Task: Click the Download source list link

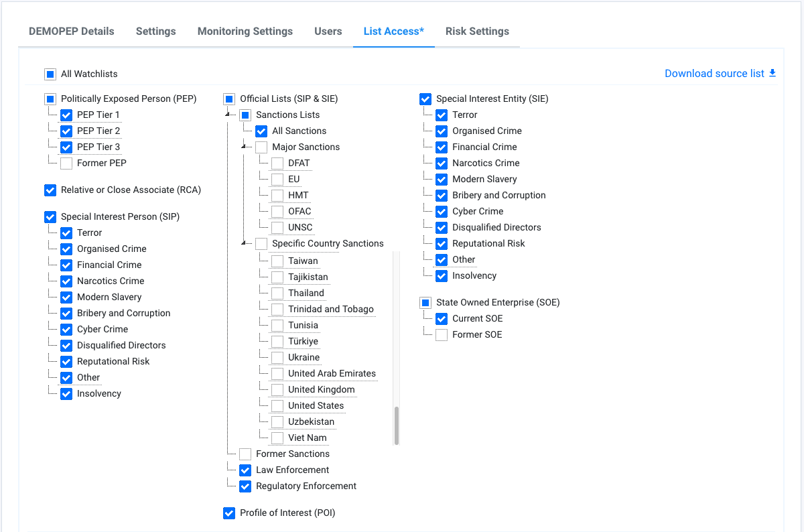Action: [x=714, y=74]
